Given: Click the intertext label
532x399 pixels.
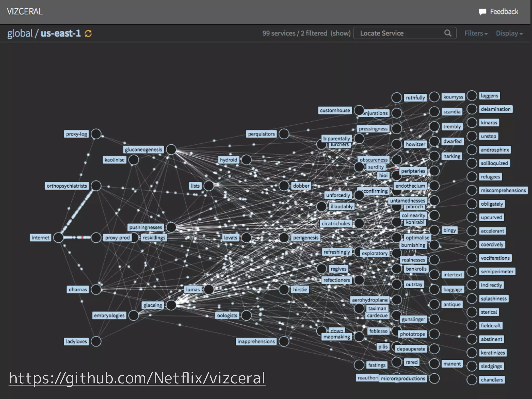Looking at the screenshot, I should coord(453,275).
